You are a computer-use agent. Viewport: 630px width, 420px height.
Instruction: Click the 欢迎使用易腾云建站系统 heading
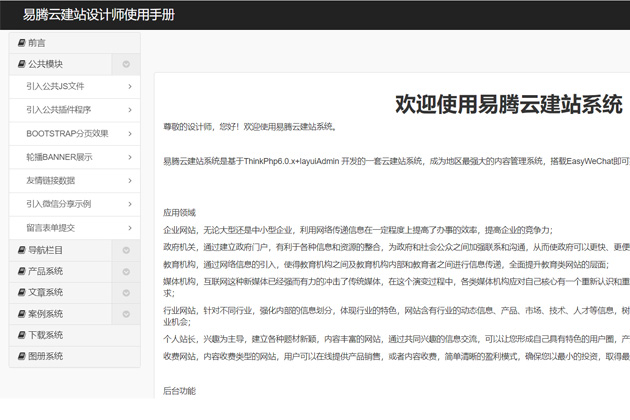pyautogui.click(x=509, y=104)
